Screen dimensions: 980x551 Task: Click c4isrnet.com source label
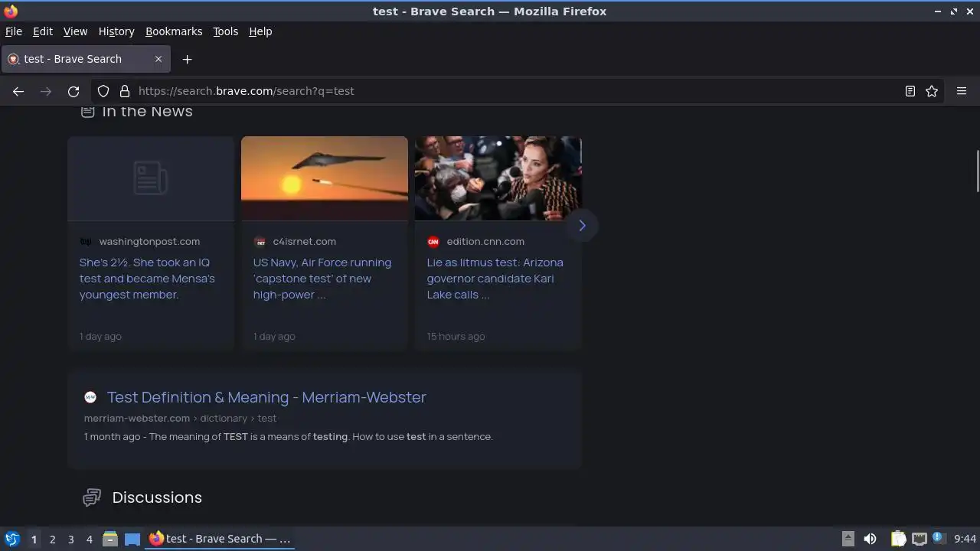tap(305, 242)
